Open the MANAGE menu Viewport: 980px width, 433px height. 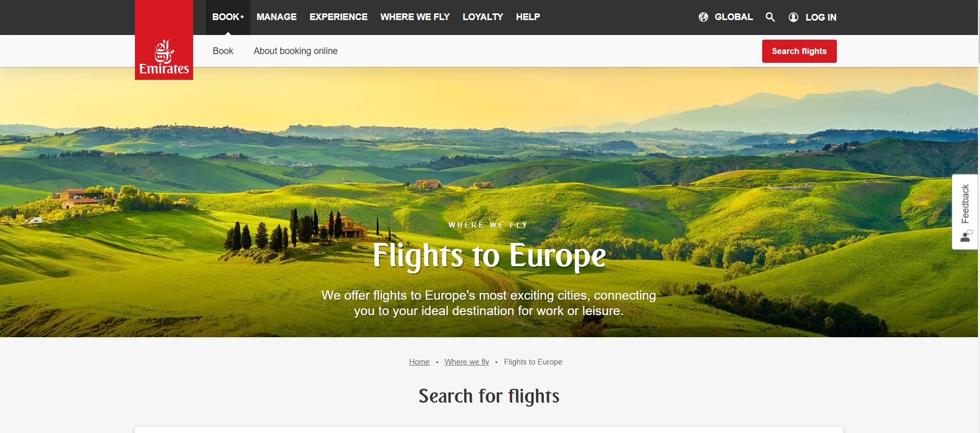[277, 17]
